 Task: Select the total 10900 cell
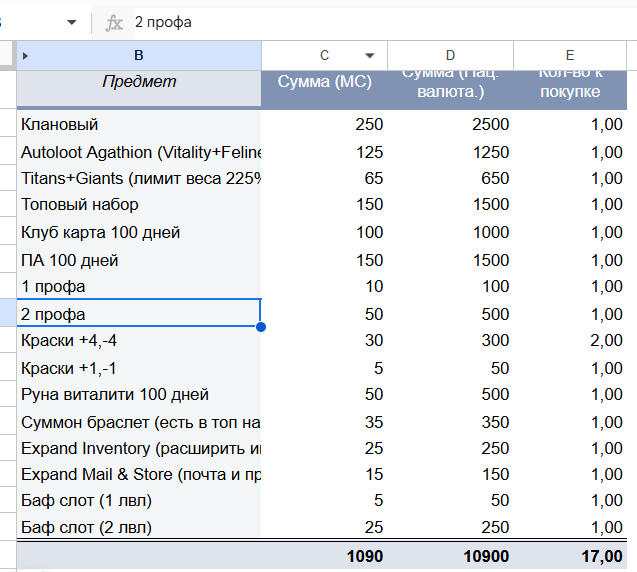point(450,556)
